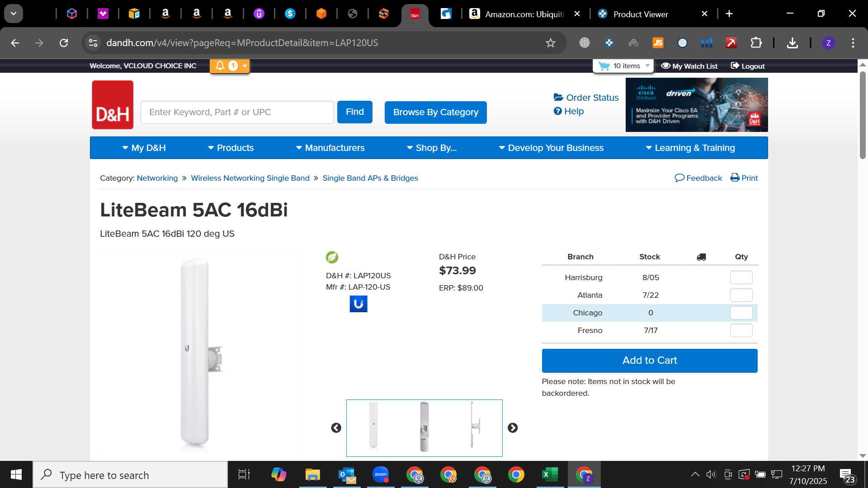Open the tab search dropdown
Screen dimensions: 868x488
(x=14, y=14)
